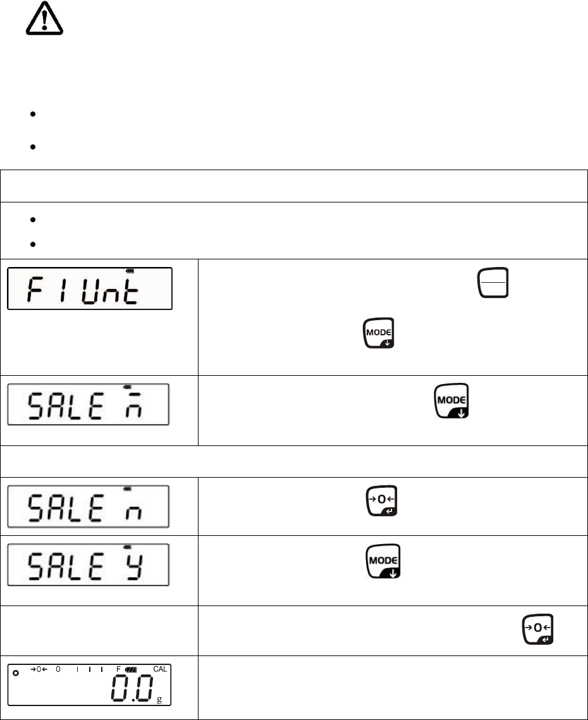
Task: Click the battery icon in the weight display
Action: coord(132,669)
